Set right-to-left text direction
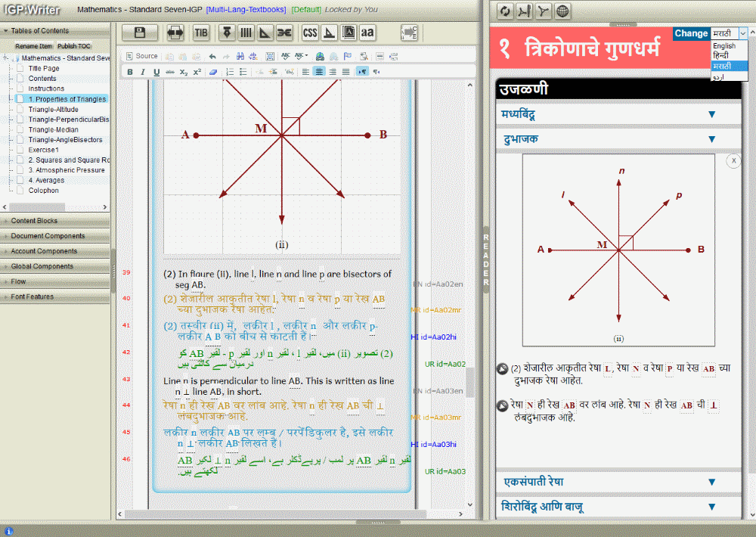 pos(376,72)
